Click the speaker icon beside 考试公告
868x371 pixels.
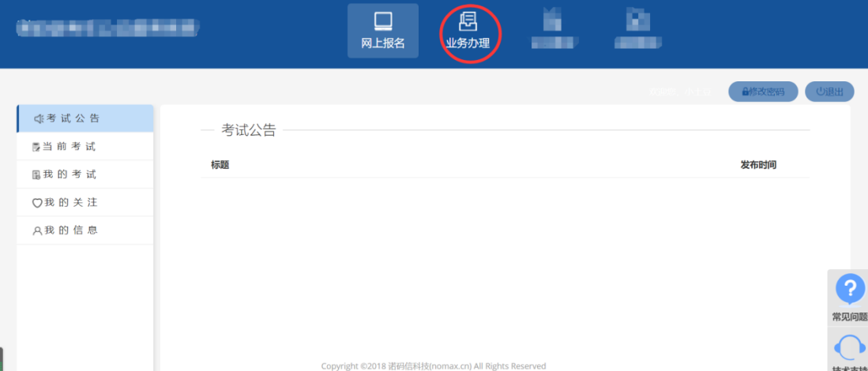(38, 118)
